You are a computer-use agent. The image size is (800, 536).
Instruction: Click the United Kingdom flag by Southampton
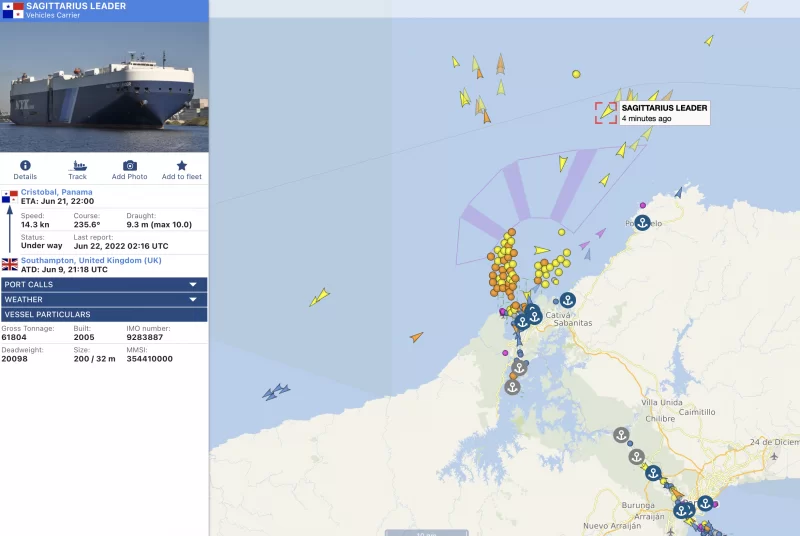click(10, 264)
